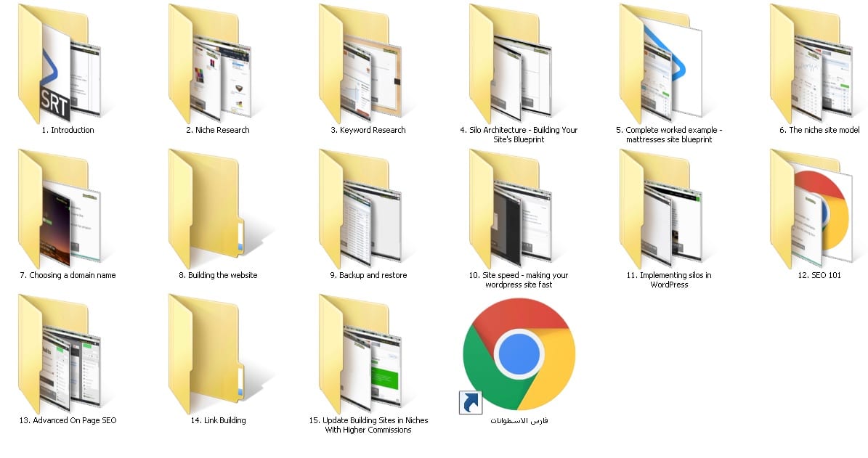Click the '2. Niche Research' name label
This screenshot has height=458, width=868.
tap(218, 130)
